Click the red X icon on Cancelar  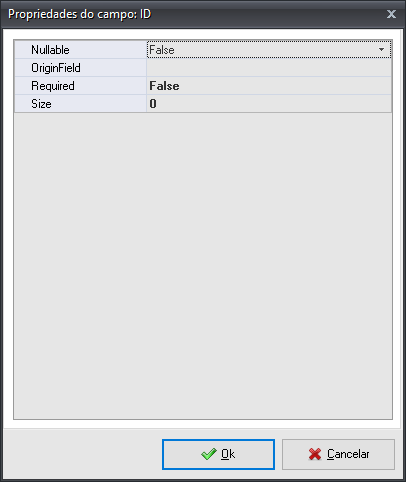click(x=315, y=454)
